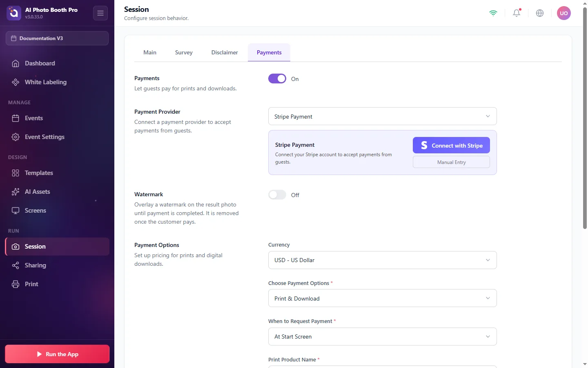
Task: Open Event Settings in the sidebar
Action: pos(57,137)
